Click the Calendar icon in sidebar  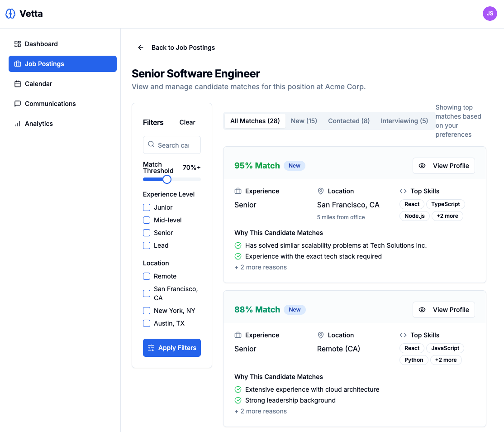[x=18, y=84]
